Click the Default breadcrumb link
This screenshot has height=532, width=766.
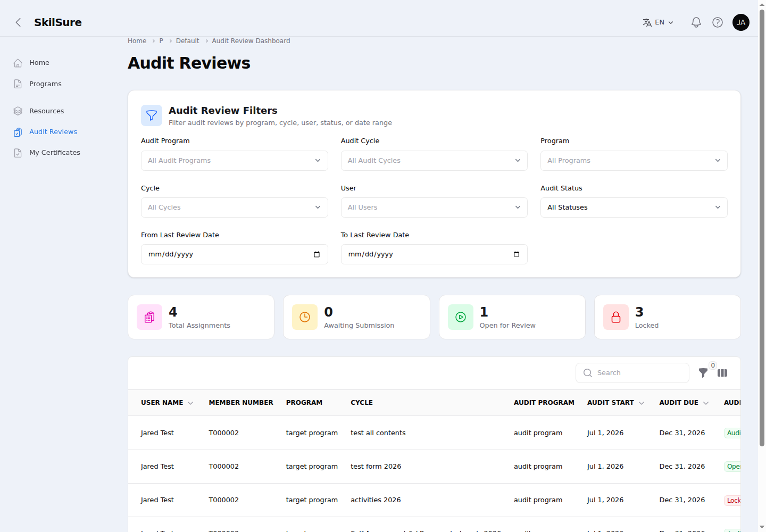187,41
